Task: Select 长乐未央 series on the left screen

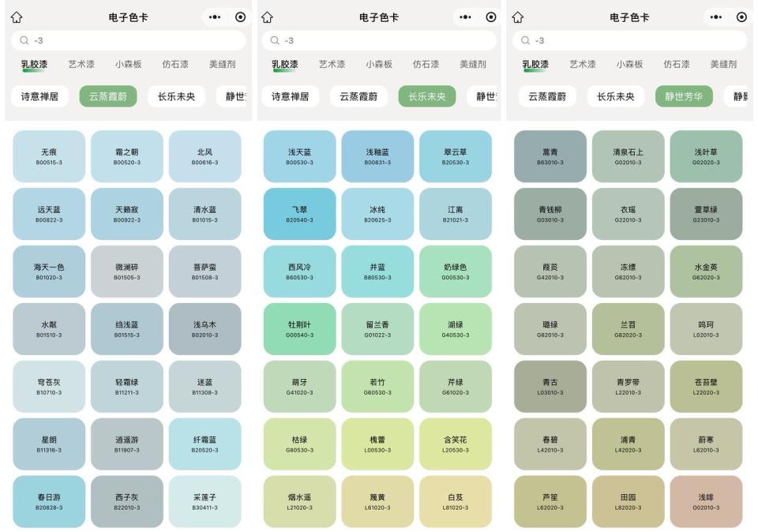Action: 176,96
